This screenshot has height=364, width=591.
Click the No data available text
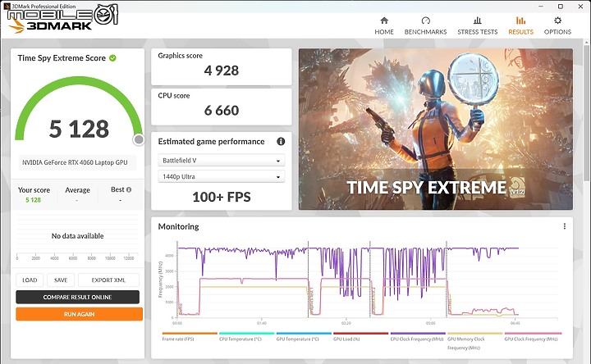77,236
